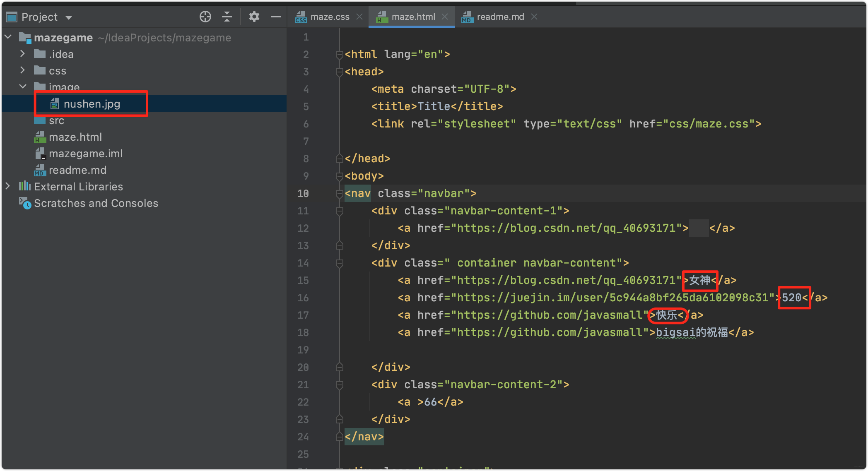Toggle code fold marker at nav line 10
868x471 pixels.
coord(339,194)
